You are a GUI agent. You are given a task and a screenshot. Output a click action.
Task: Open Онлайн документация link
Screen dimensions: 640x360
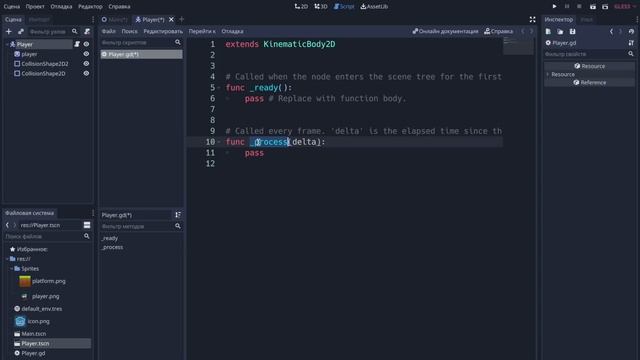(445, 31)
